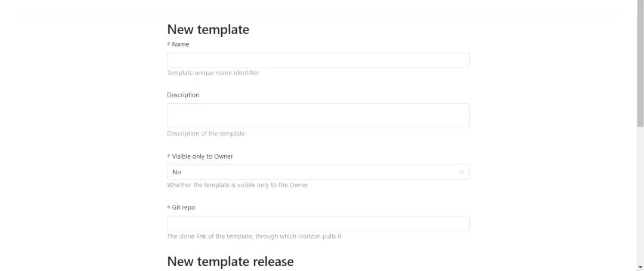Open the Visible only to Owner dropdown

coord(318,172)
